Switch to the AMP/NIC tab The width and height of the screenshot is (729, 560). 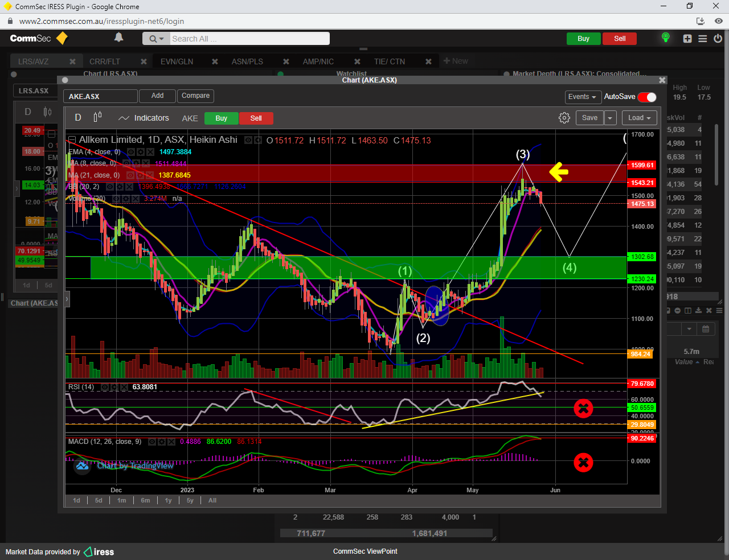pyautogui.click(x=318, y=61)
